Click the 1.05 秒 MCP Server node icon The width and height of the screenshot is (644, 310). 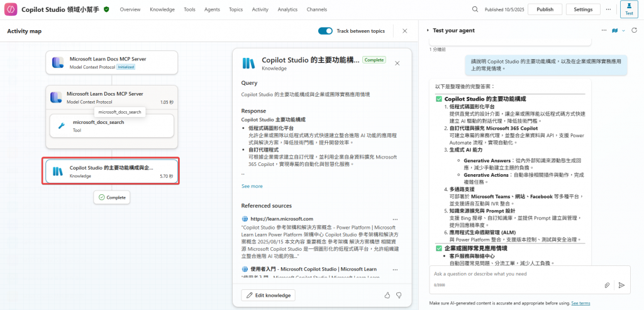(56, 97)
